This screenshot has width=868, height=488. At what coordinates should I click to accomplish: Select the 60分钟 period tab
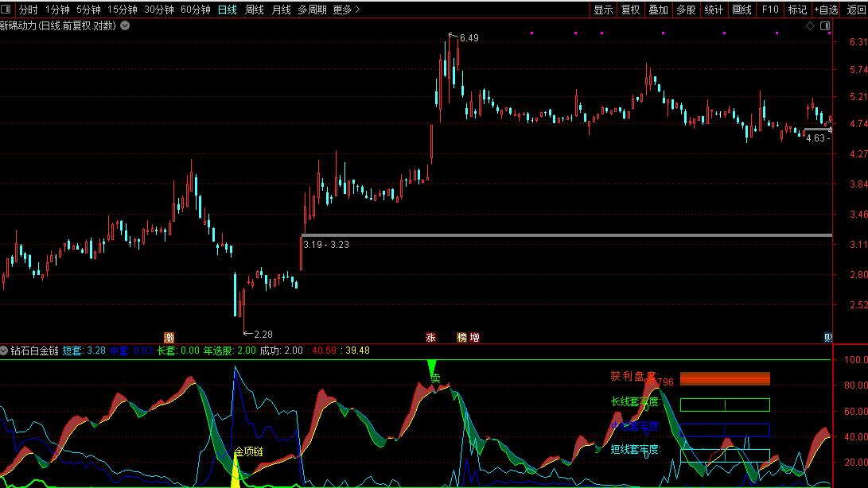(196, 10)
